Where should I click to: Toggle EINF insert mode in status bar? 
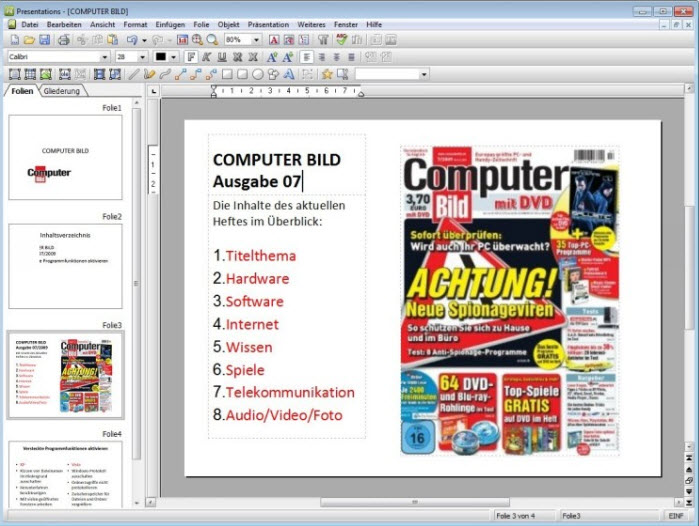[x=676, y=516]
